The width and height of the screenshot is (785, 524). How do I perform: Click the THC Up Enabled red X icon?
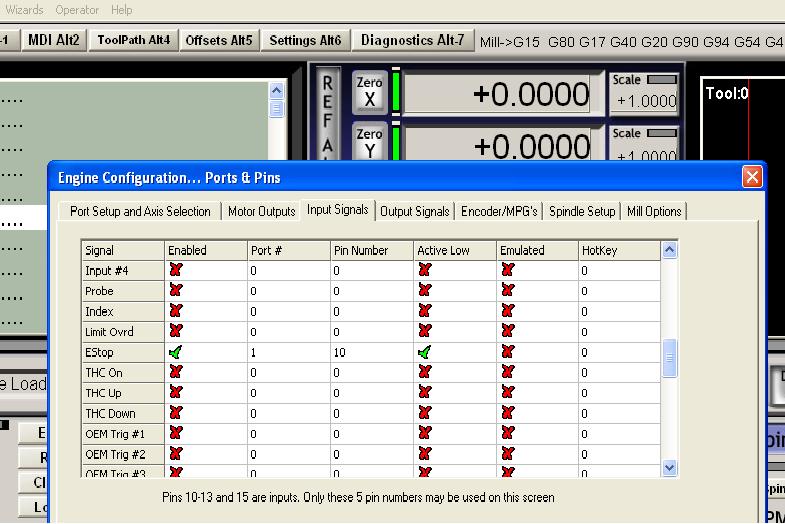[176, 393]
